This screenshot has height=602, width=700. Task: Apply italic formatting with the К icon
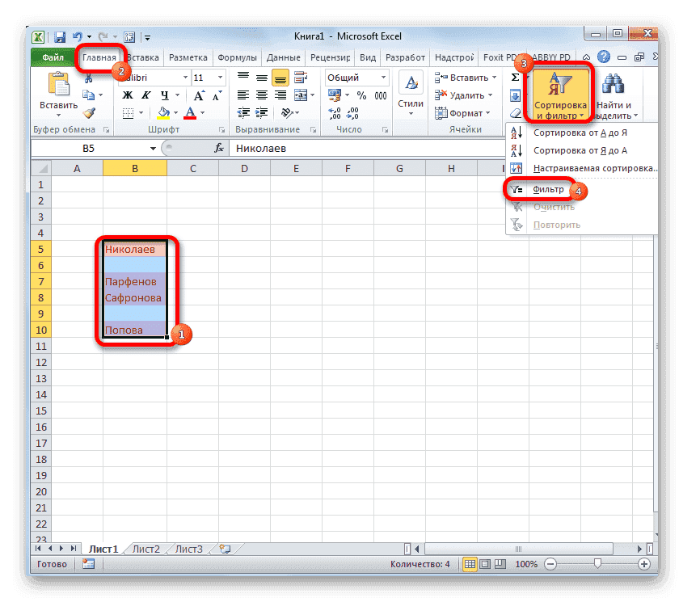[x=145, y=95]
